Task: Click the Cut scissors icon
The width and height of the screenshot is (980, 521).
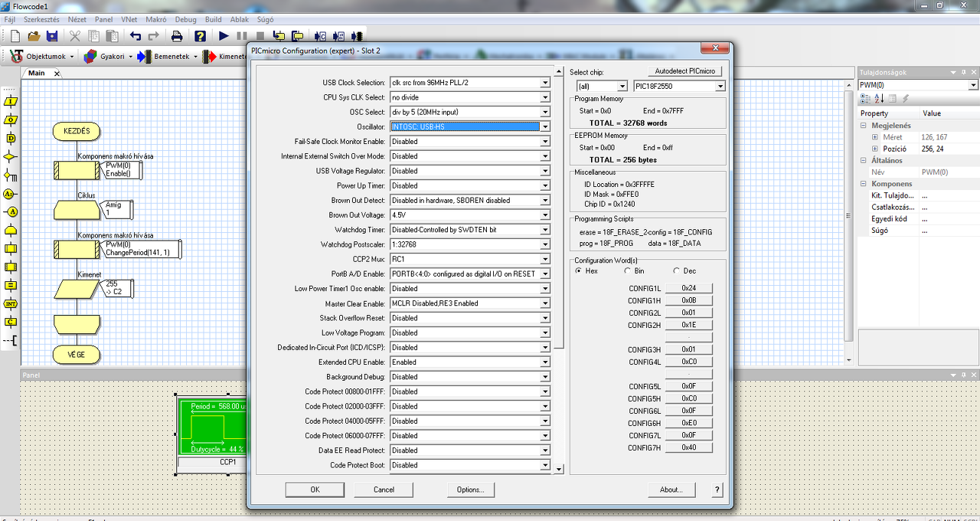Action: tap(75, 36)
